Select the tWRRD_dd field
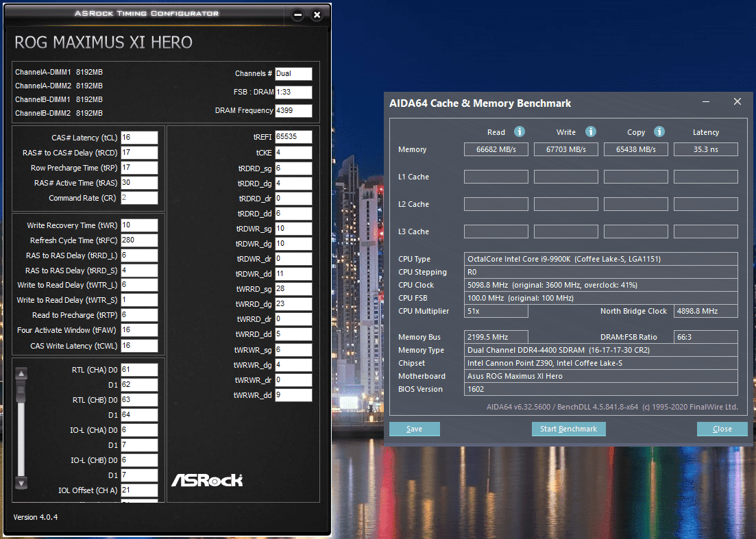The height and width of the screenshot is (539, 756). coord(293,334)
